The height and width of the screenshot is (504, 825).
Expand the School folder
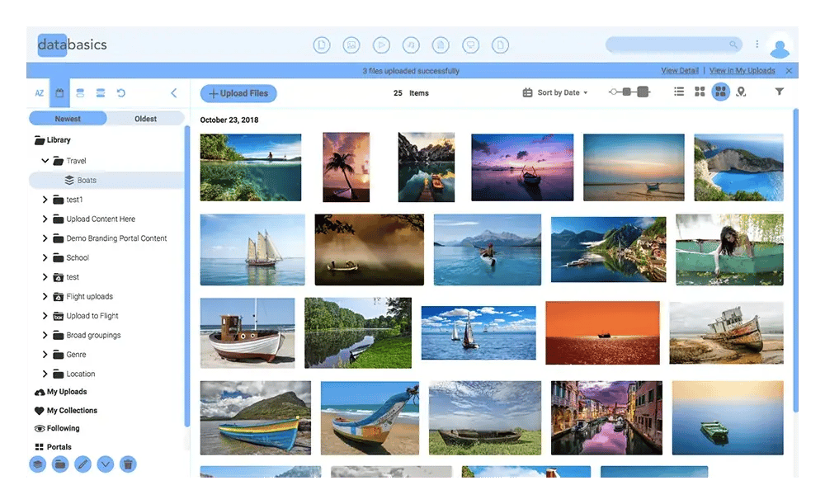point(45,257)
